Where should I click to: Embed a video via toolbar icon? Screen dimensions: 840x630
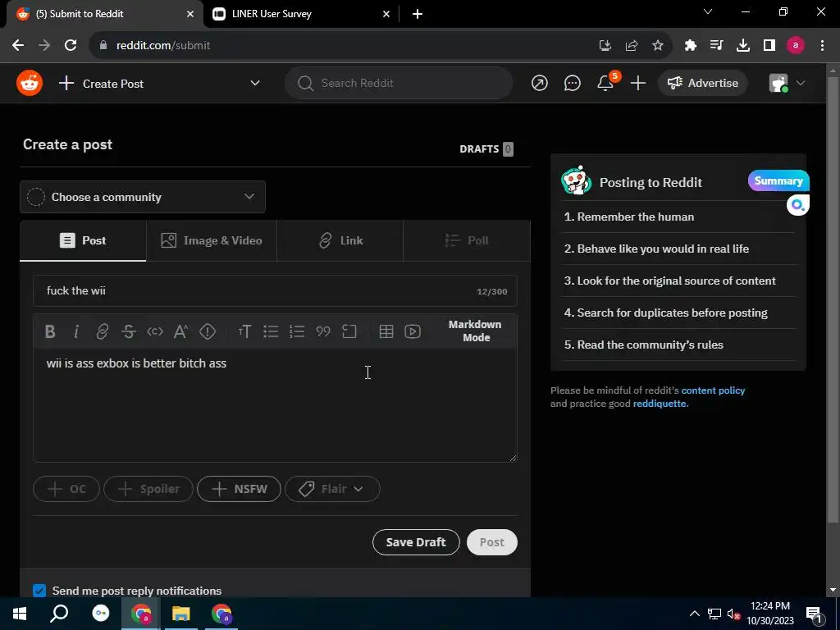click(413, 331)
